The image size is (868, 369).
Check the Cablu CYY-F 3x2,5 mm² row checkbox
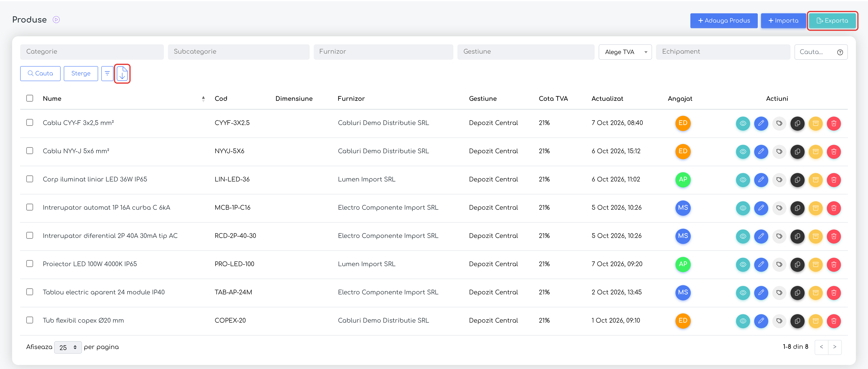(30, 123)
